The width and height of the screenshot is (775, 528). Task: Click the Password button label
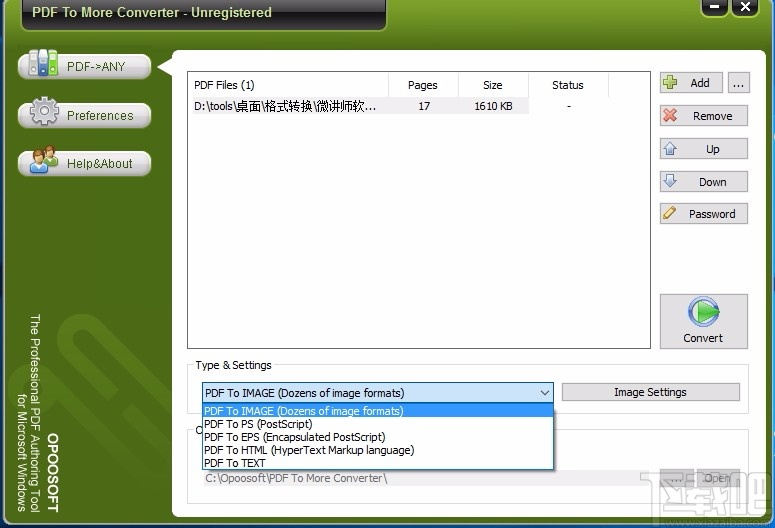pos(712,214)
